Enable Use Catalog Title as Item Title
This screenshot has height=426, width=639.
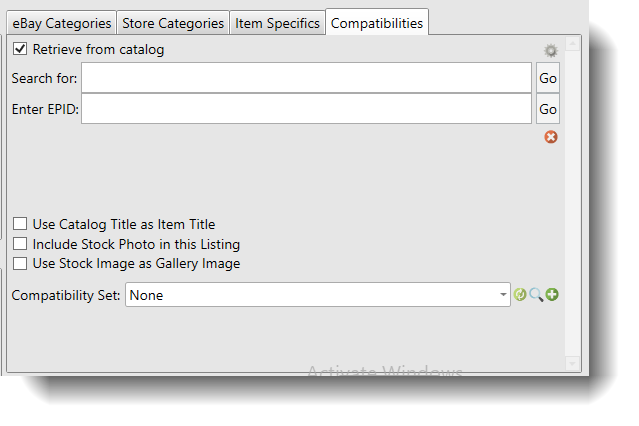(x=20, y=224)
